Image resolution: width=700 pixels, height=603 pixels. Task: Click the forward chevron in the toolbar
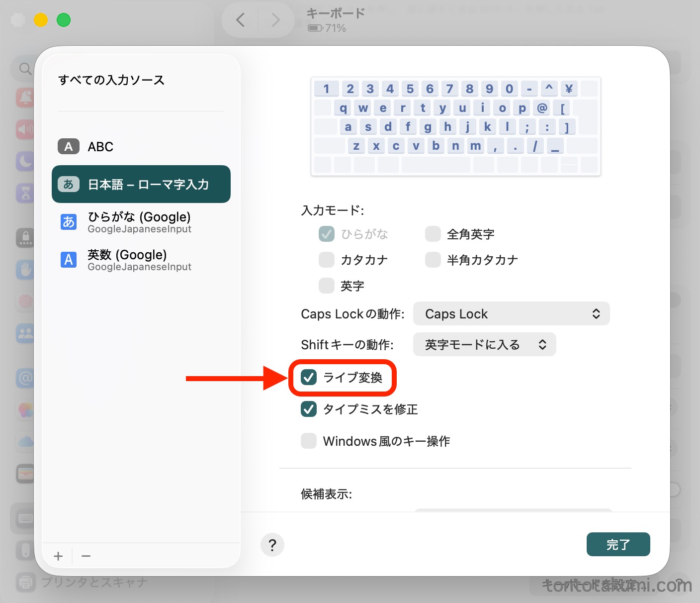tap(275, 20)
